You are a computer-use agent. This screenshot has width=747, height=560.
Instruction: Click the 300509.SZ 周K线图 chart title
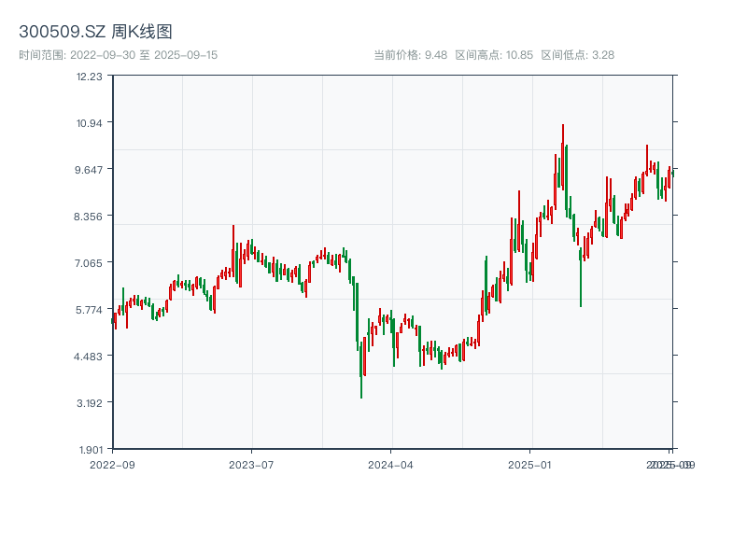[x=95, y=32]
